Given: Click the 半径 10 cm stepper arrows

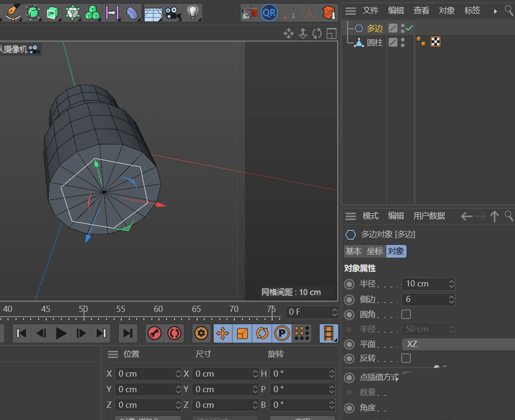Looking at the screenshot, I should coord(451,284).
